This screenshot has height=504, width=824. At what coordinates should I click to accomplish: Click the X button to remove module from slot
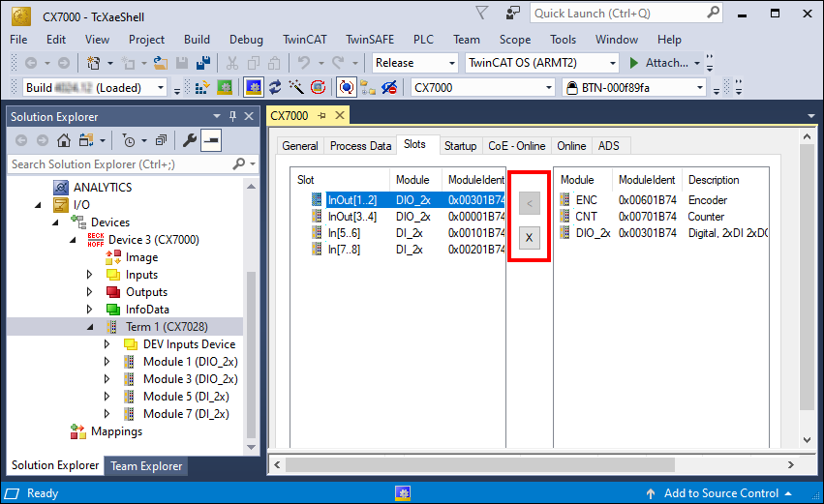(x=530, y=238)
